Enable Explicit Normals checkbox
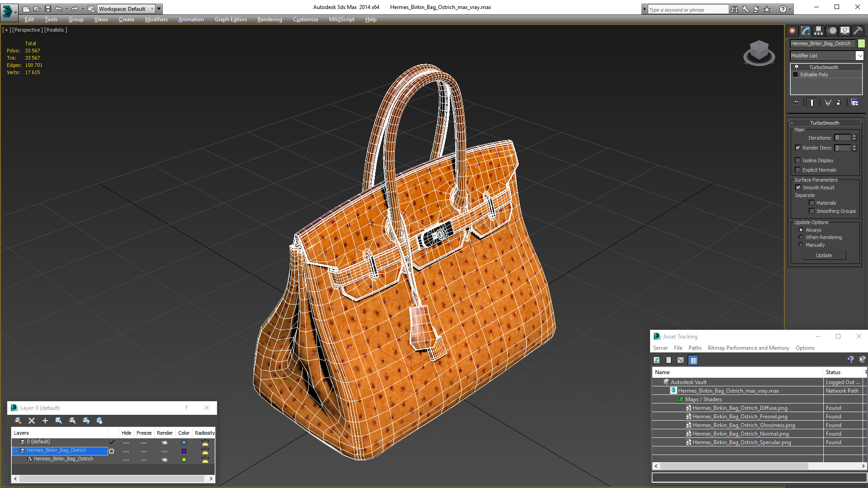 (797, 170)
